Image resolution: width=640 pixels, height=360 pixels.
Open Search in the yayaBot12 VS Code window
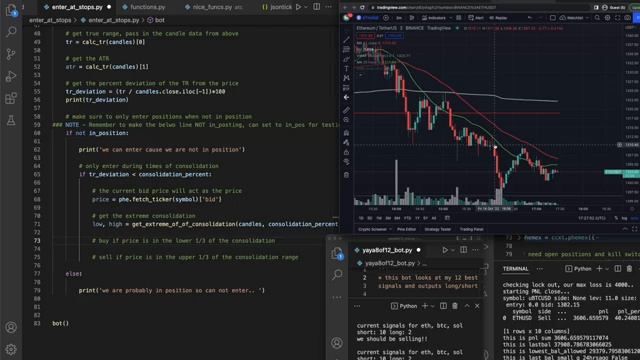coord(337,274)
